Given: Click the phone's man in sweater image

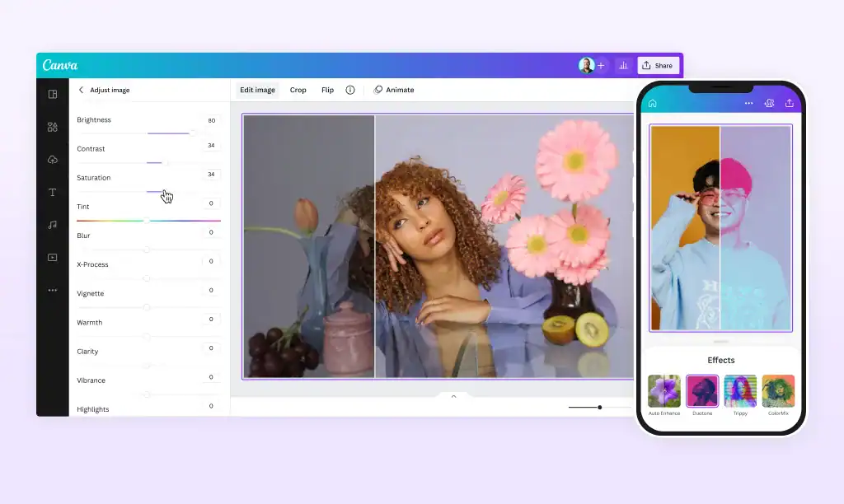Looking at the screenshot, I should (x=720, y=228).
